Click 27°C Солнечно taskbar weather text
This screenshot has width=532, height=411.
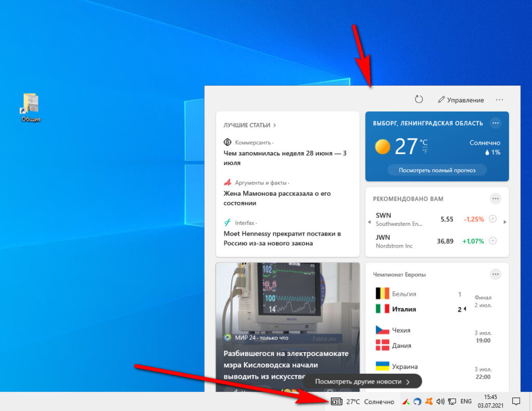click(370, 402)
